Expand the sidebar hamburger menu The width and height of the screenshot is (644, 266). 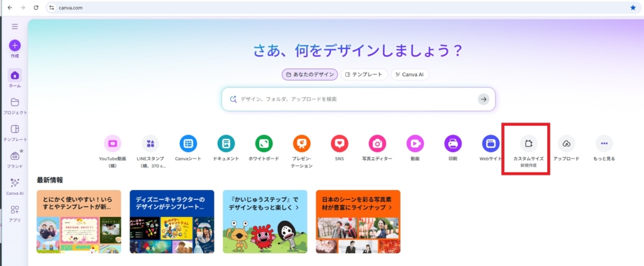tap(15, 26)
